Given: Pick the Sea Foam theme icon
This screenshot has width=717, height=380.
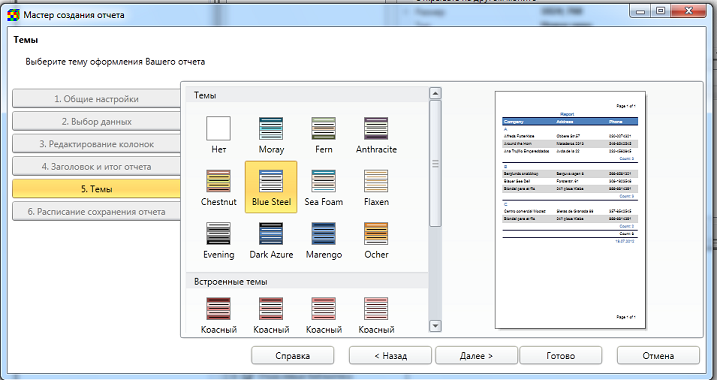Looking at the screenshot, I should (x=324, y=181).
